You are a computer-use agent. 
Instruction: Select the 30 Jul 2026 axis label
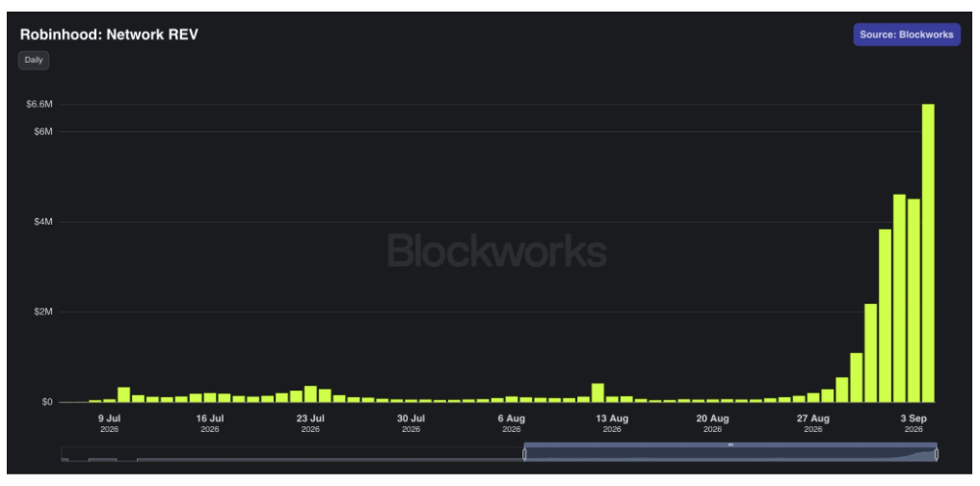411,422
